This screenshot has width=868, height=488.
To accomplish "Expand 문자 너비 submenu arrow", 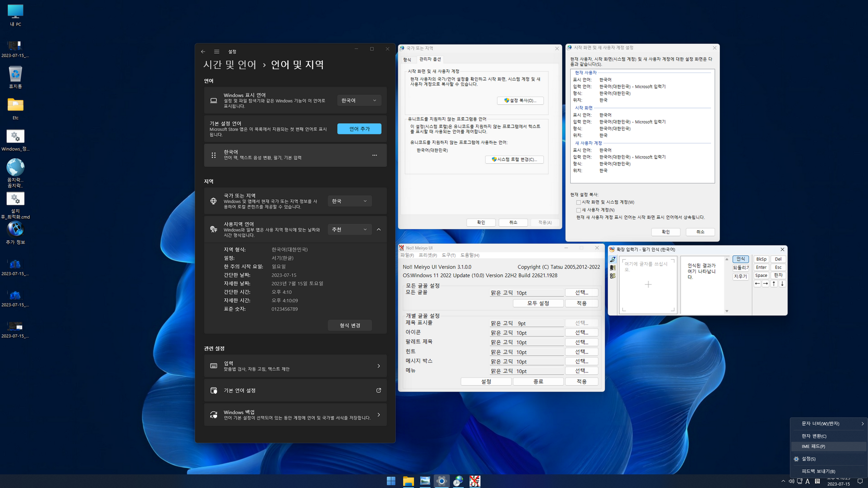I will click(862, 424).
